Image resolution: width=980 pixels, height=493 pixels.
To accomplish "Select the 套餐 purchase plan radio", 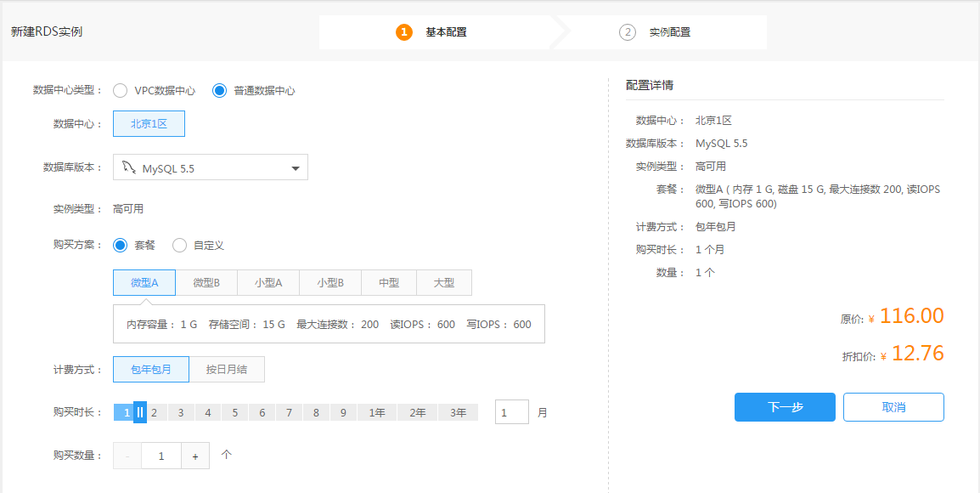I will tap(120, 246).
